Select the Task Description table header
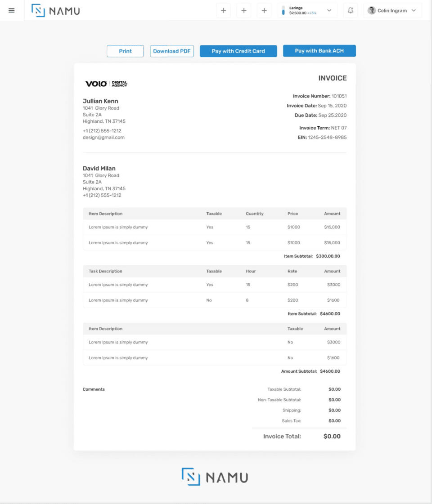 click(x=105, y=271)
